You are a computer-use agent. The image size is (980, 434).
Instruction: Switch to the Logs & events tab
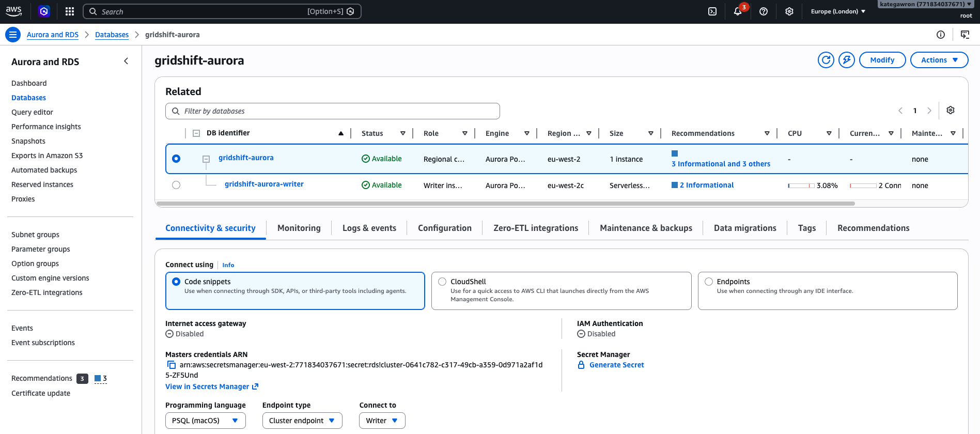pyautogui.click(x=369, y=228)
